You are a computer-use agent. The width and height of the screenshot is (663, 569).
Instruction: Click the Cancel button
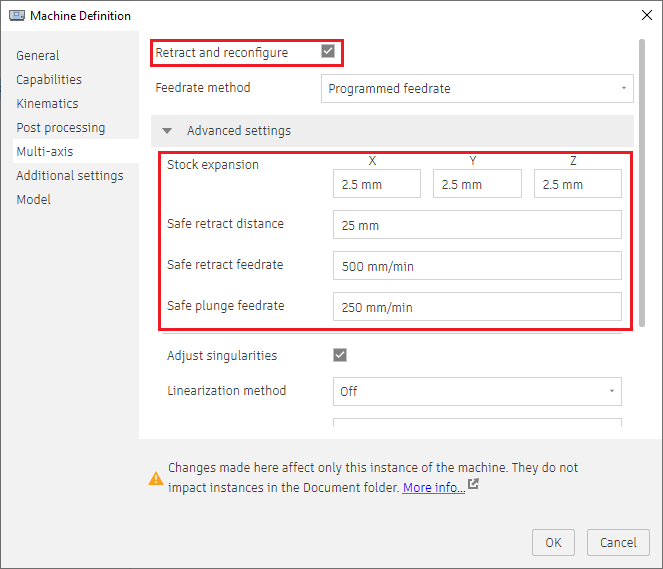618,542
